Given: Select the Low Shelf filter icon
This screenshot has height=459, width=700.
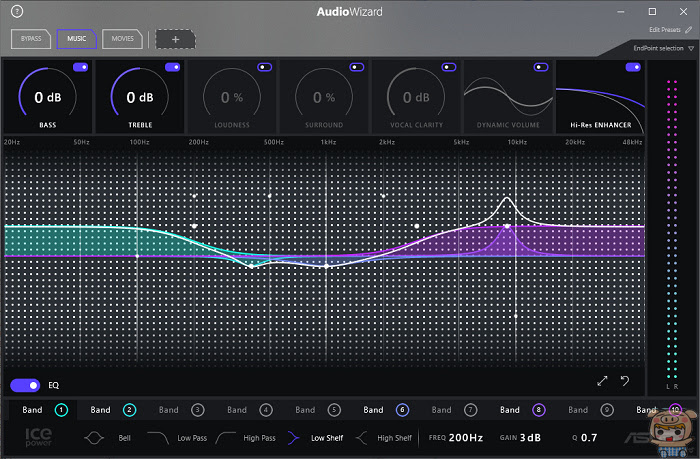Looking at the screenshot, I should 293,438.
